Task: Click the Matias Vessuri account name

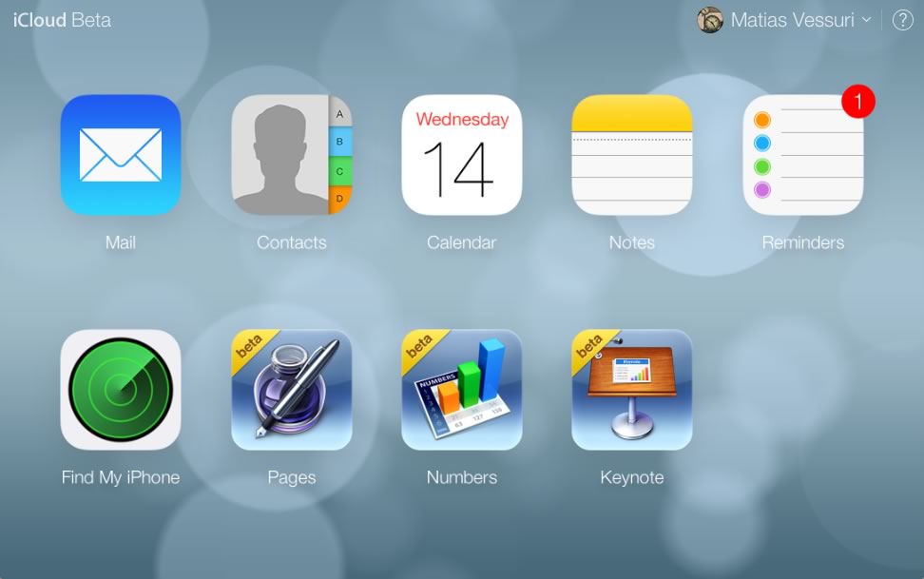Action: [x=792, y=20]
